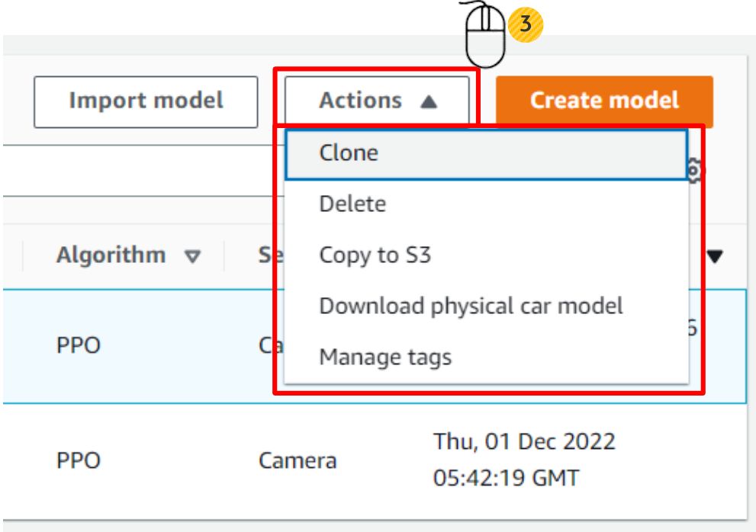Click the yellow step 3 badge
The height and width of the screenshot is (532, 756).
pyautogui.click(x=524, y=23)
